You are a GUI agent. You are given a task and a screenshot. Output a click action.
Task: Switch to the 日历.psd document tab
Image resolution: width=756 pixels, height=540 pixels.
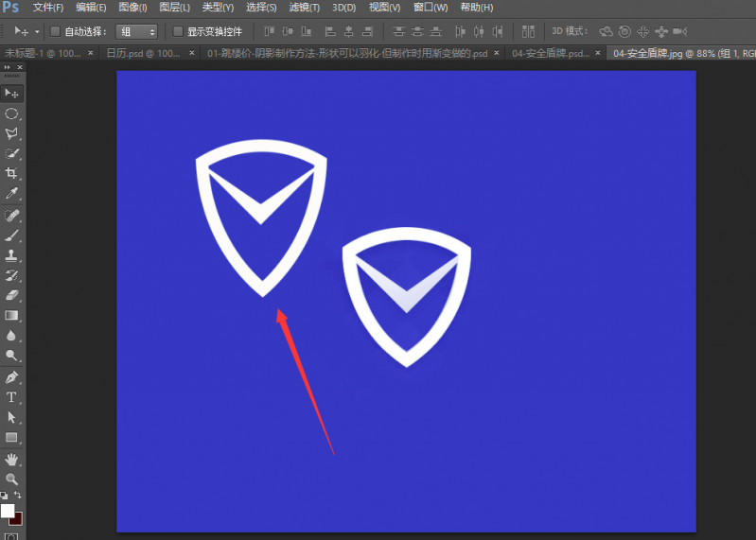(142, 53)
